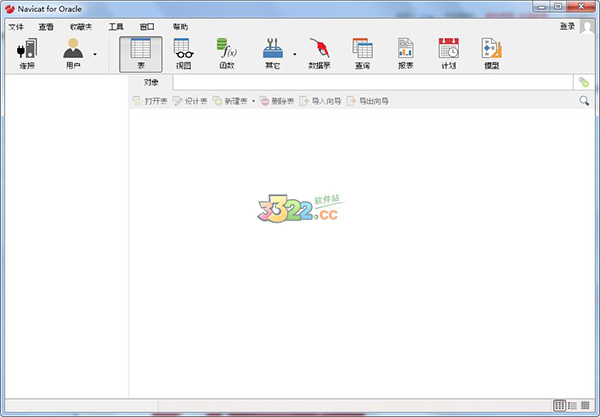
Task: Open the Schedule (计划) section
Action: pos(448,53)
